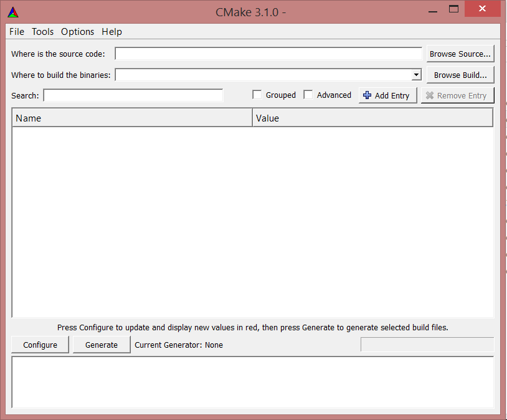The height and width of the screenshot is (420, 507).
Task: Click the Configure button
Action: coord(40,345)
